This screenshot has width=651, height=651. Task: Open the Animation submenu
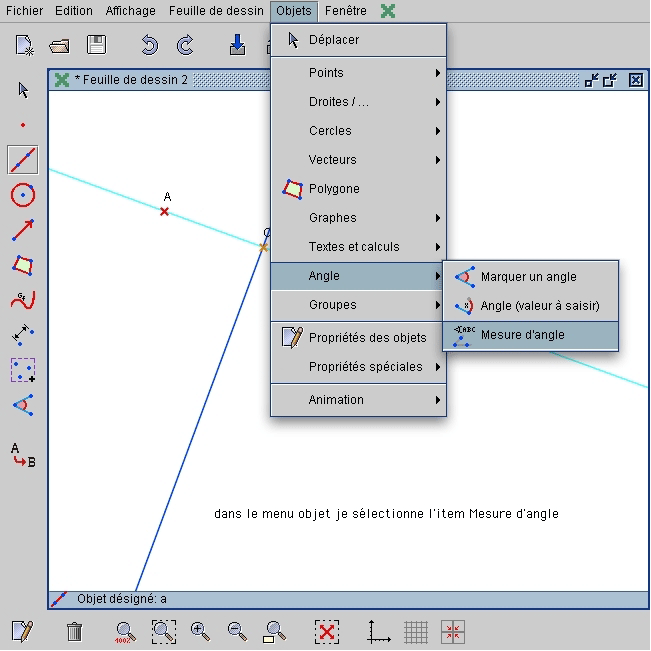click(x=358, y=400)
